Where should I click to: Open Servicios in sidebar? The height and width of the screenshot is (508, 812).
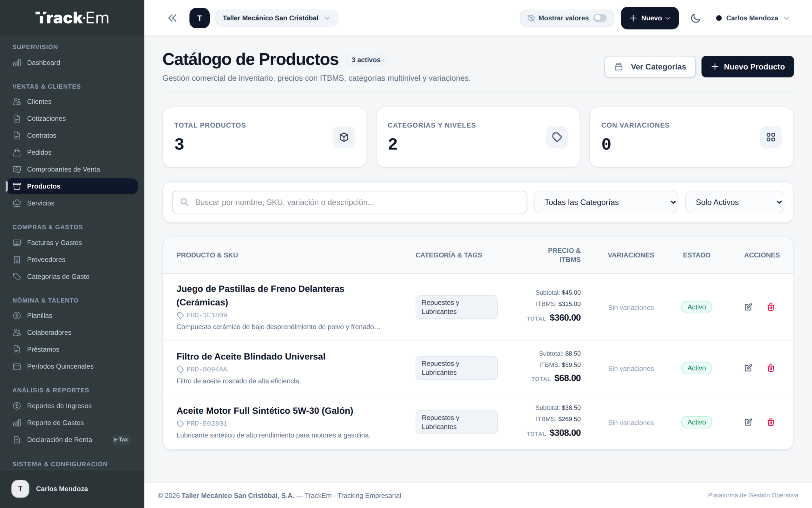(x=72, y=203)
